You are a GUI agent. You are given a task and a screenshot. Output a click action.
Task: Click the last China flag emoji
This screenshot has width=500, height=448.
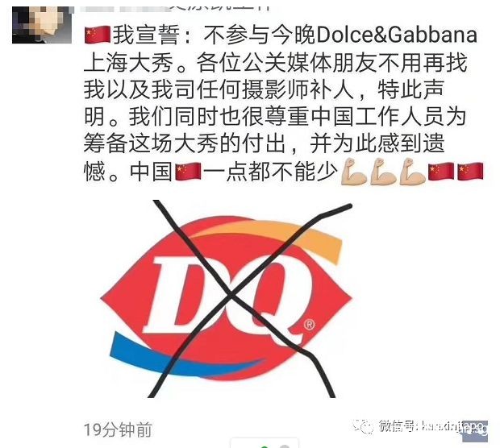(471, 172)
